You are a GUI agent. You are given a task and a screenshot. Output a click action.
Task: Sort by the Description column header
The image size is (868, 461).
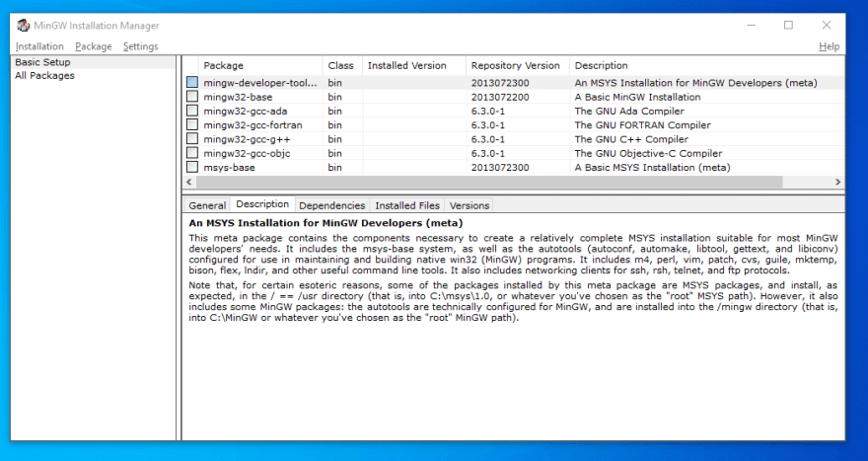(x=707, y=65)
